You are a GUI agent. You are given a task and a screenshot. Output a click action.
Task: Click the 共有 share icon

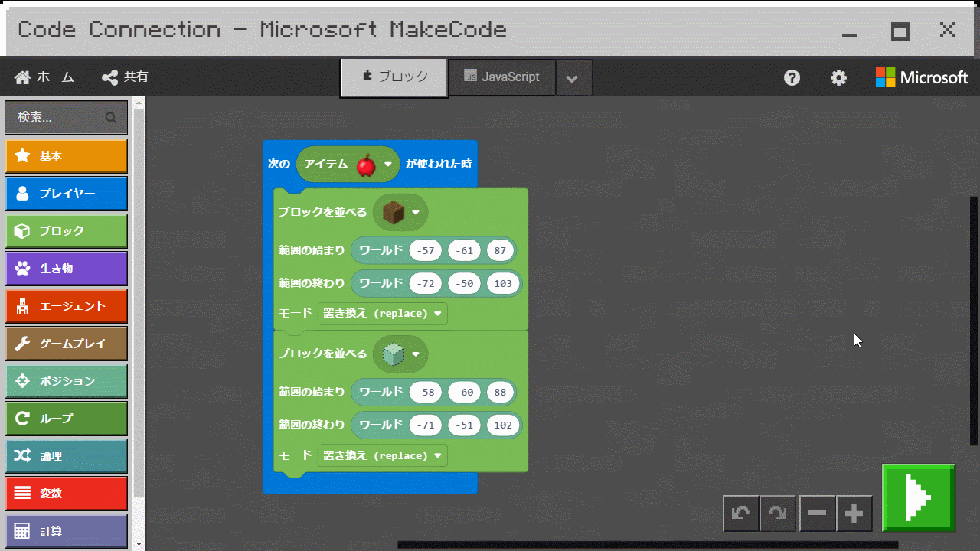pos(110,77)
